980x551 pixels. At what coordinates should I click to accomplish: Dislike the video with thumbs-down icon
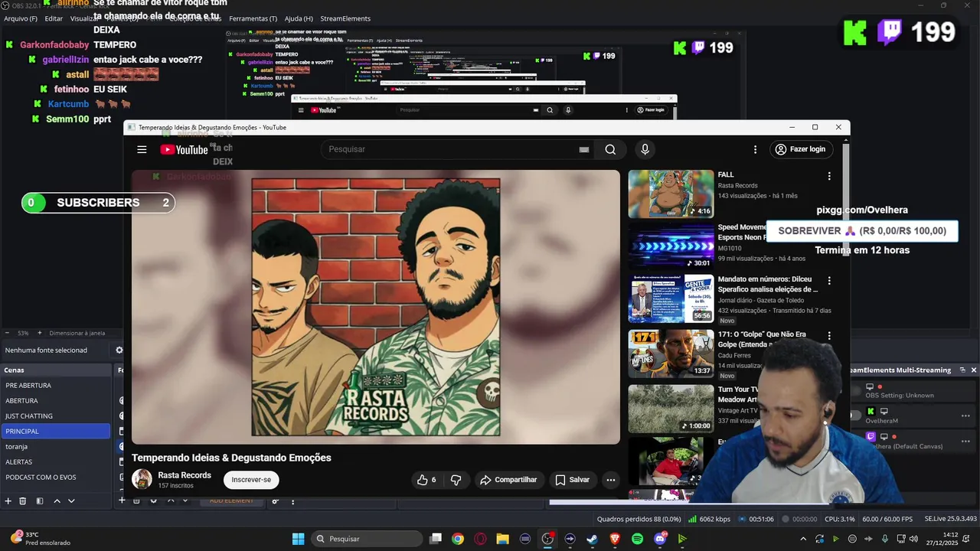456,480
